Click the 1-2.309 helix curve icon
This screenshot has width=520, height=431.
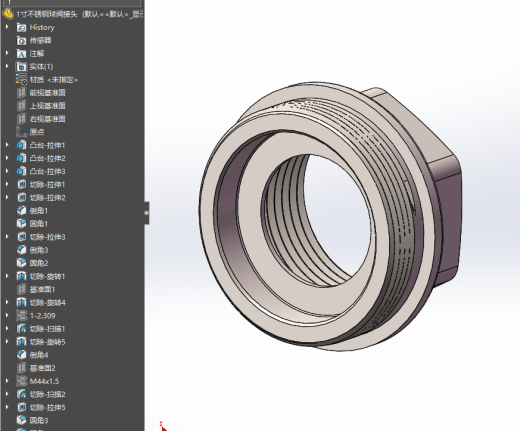tap(21, 316)
